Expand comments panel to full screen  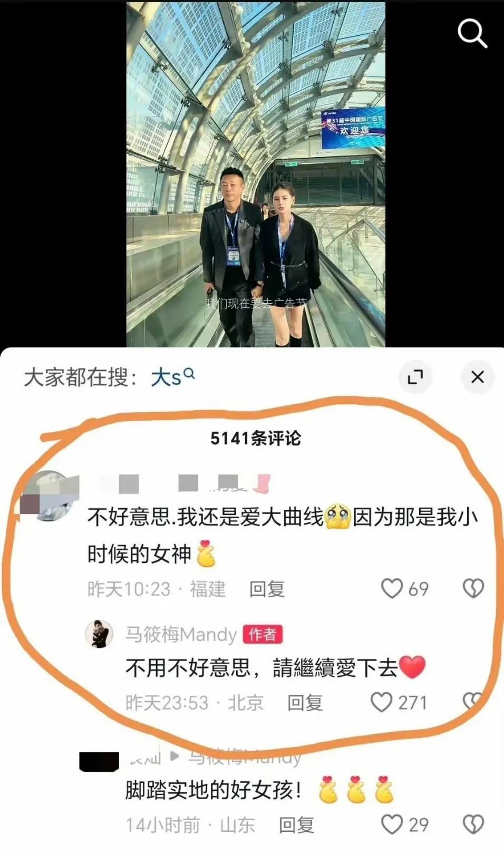(415, 377)
